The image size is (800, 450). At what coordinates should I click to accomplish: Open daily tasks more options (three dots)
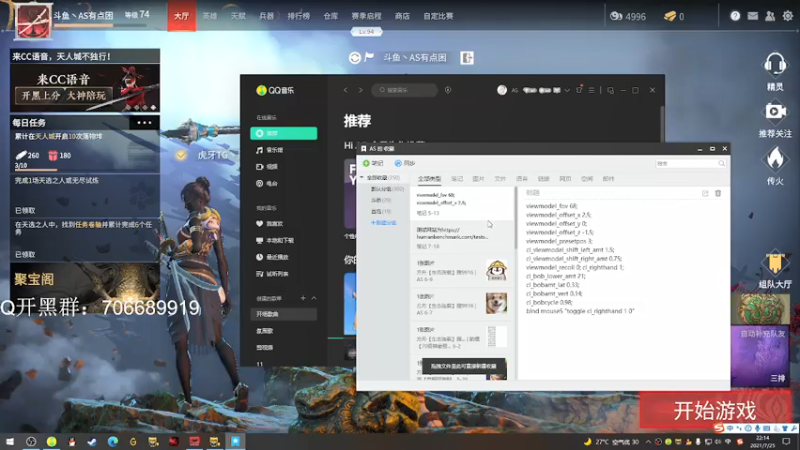coord(144,122)
